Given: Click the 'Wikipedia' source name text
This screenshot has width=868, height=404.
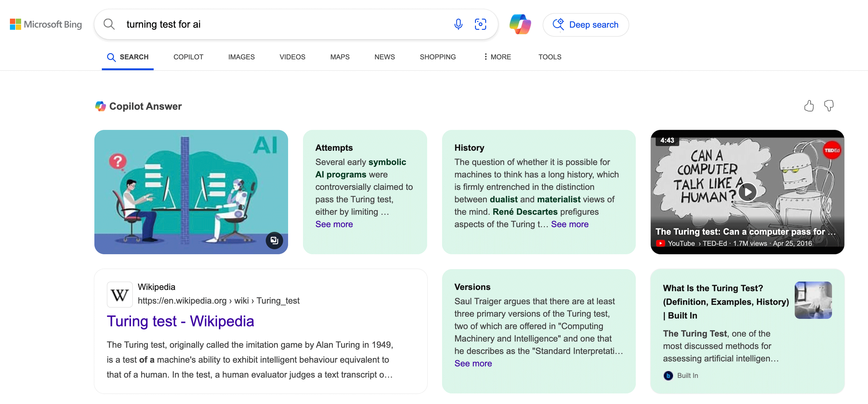Looking at the screenshot, I should point(156,287).
